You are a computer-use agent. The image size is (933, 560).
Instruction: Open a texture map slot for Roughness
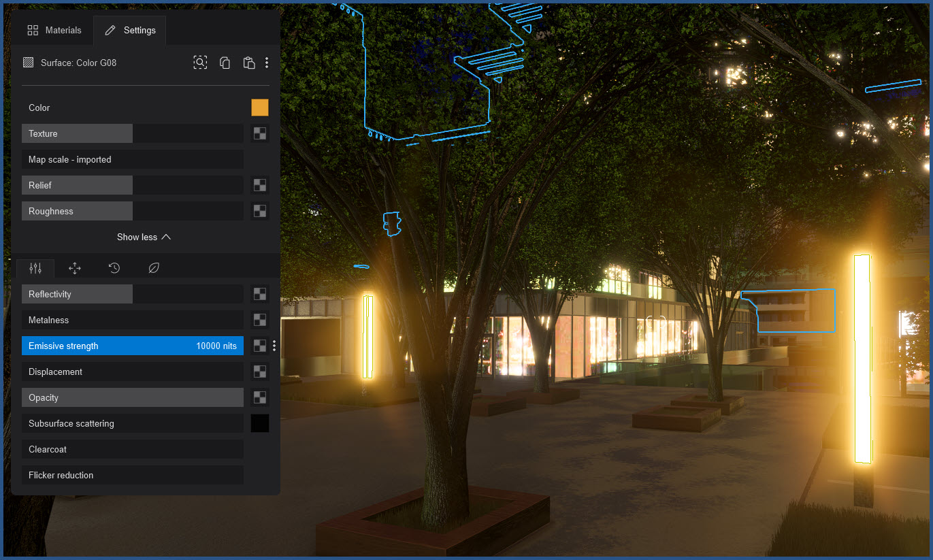(259, 210)
